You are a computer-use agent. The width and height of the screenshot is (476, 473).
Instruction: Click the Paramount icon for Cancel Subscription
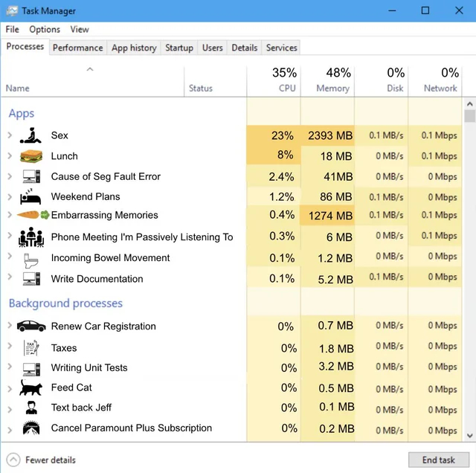coord(31,428)
